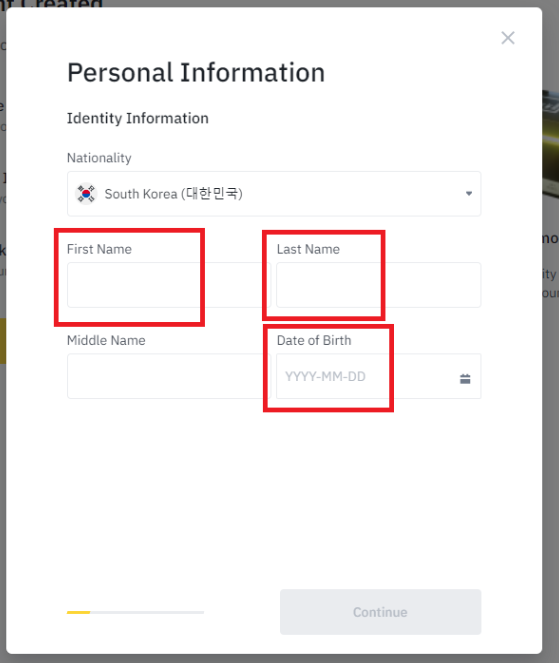Click the Nationality label
The width and height of the screenshot is (559, 663).
click(99, 158)
